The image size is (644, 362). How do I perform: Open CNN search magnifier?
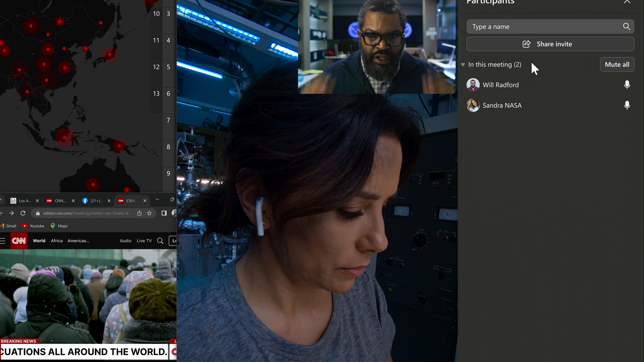click(x=160, y=241)
